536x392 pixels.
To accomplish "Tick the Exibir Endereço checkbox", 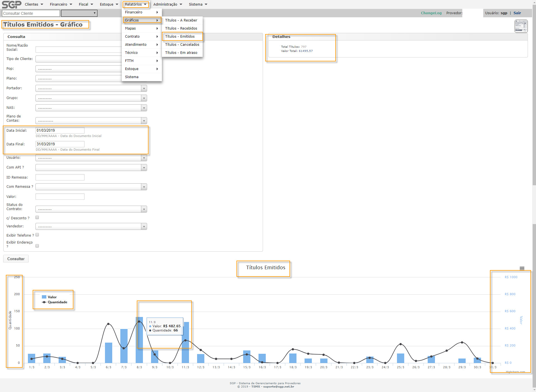I will click(37, 246).
